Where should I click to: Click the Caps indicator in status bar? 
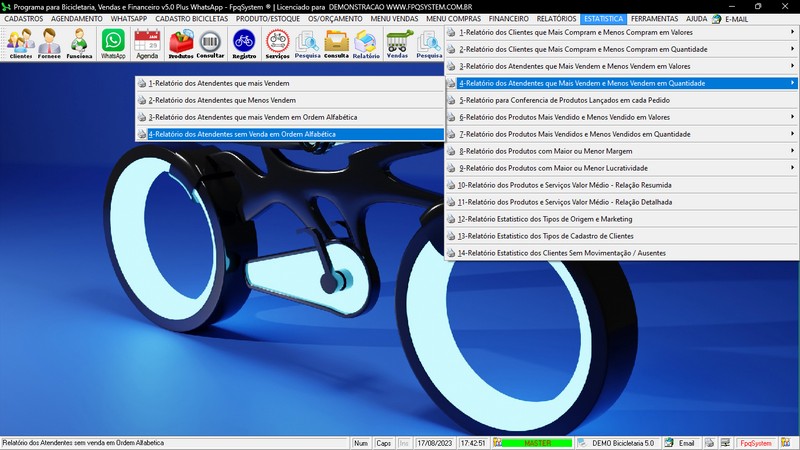[383, 443]
